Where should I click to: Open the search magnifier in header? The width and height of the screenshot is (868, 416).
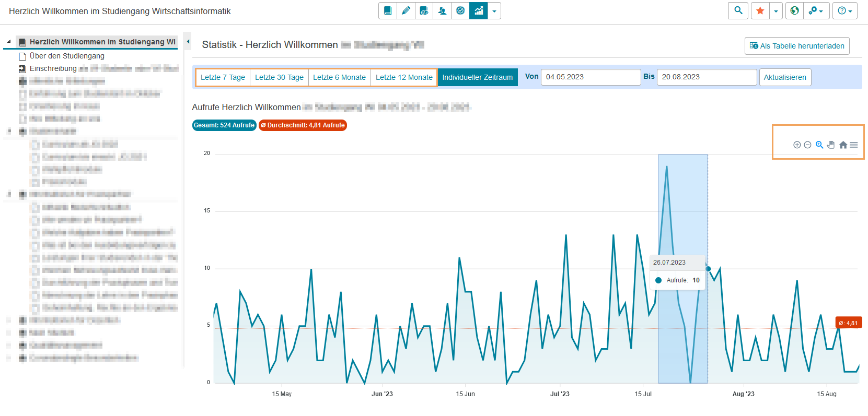738,10
